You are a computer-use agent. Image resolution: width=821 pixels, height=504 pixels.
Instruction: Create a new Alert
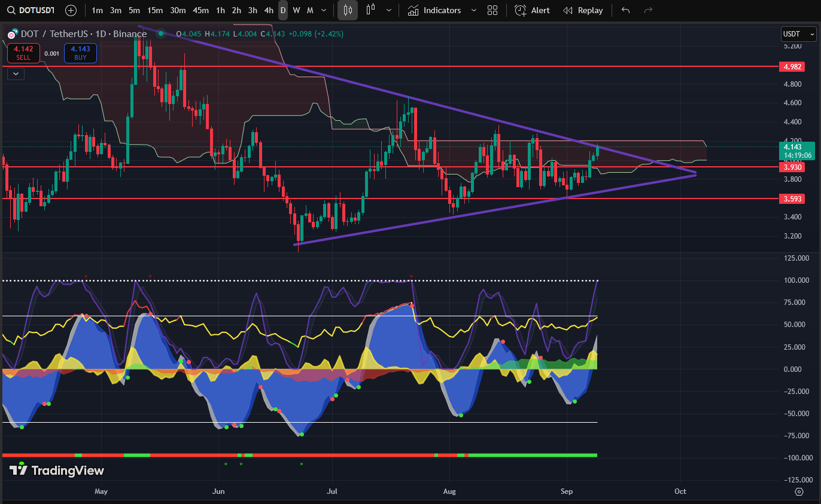[x=533, y=10]
